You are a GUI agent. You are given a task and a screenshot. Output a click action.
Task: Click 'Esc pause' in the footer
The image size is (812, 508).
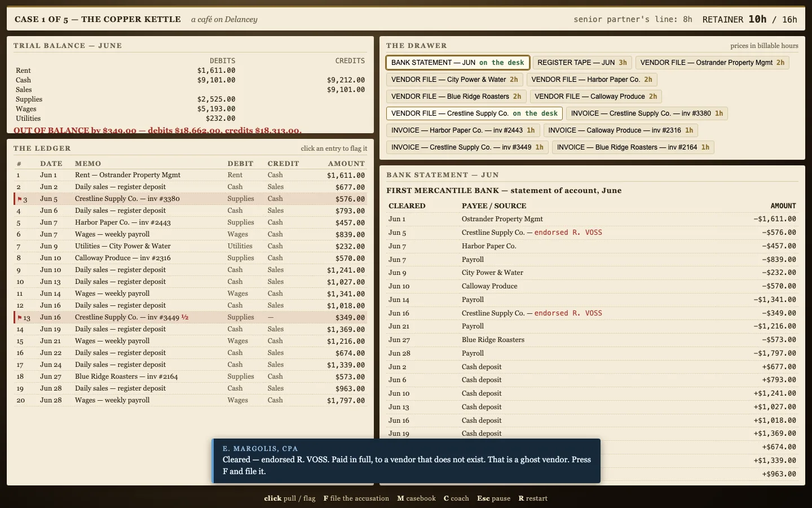click(x=494, y=498)
